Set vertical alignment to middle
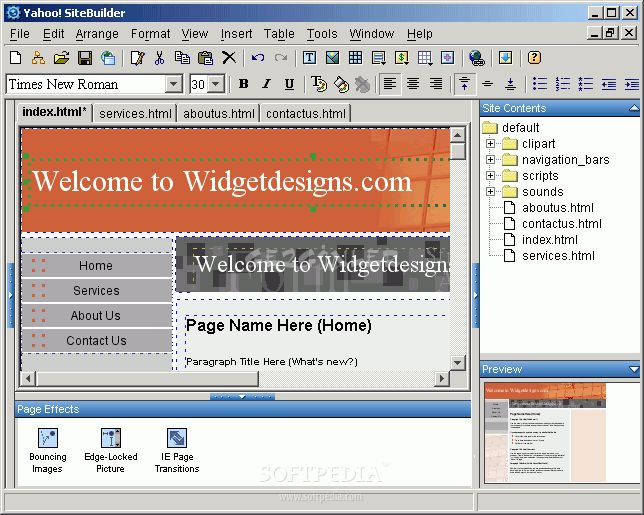Image resolution: width=644 pixels, height=515 pixels. 488,84
